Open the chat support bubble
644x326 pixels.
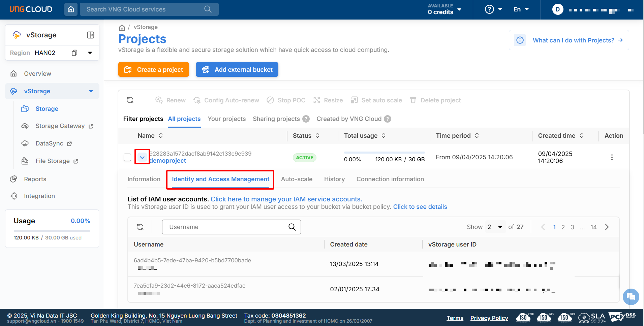pyautogui.click(x=631, y=297)
